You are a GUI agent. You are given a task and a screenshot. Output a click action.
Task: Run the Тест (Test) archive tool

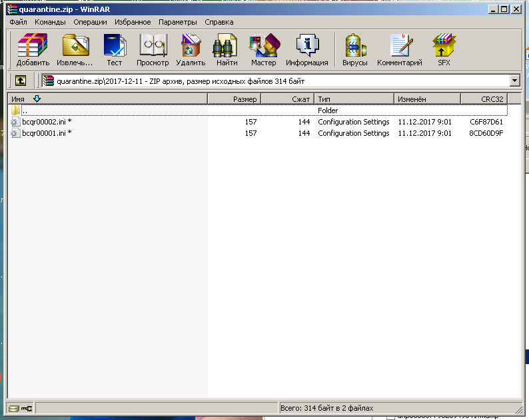coord(115,50)
